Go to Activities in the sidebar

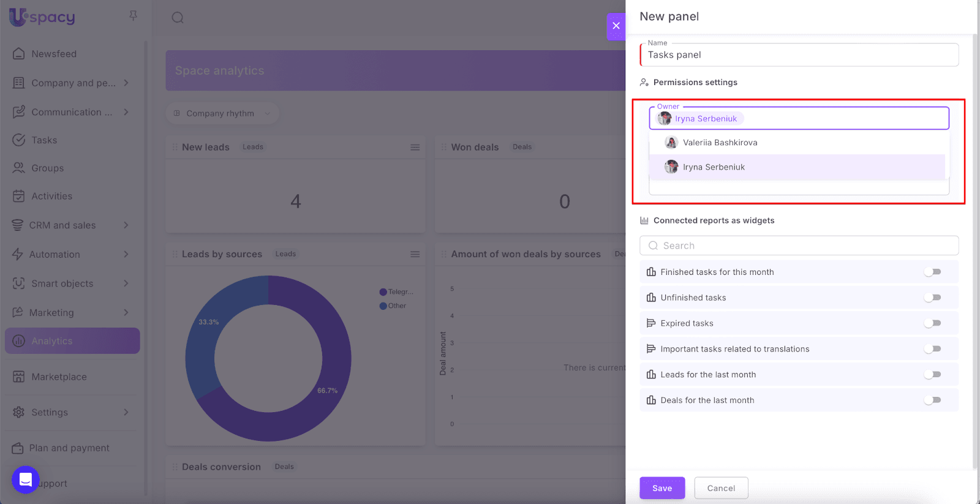point(51,197)
